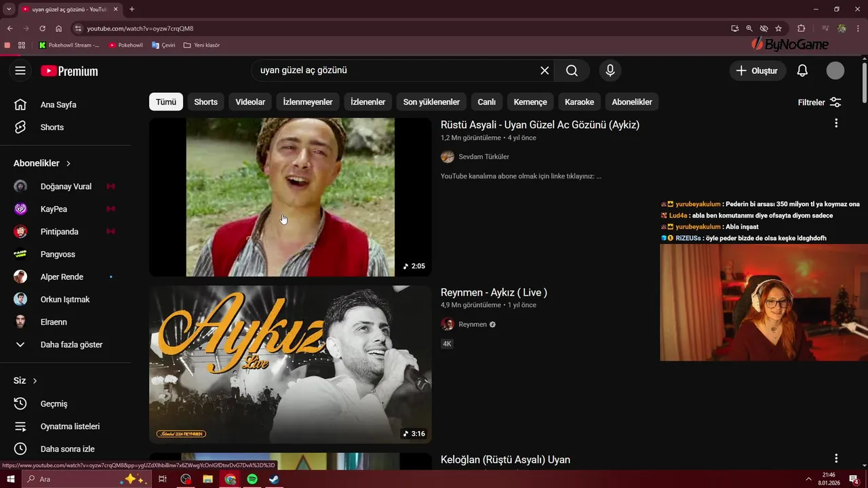Play the Rüstü Asyali video thumbnail
This screenshot has height=488, width=868.
tap(290, 197)
